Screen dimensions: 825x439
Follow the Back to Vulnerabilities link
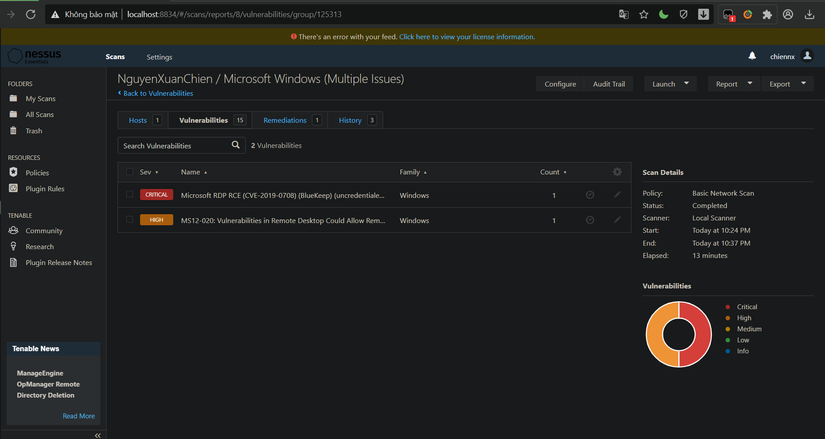[x=156, y=93]
